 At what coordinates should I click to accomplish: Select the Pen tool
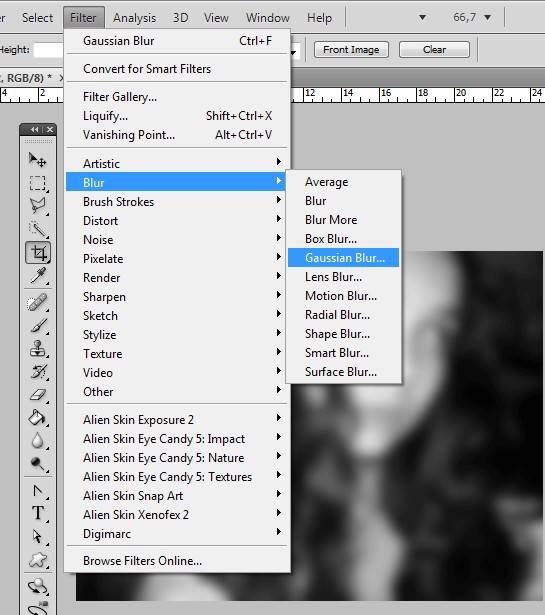pyautogui.click(x=38, y=490)
